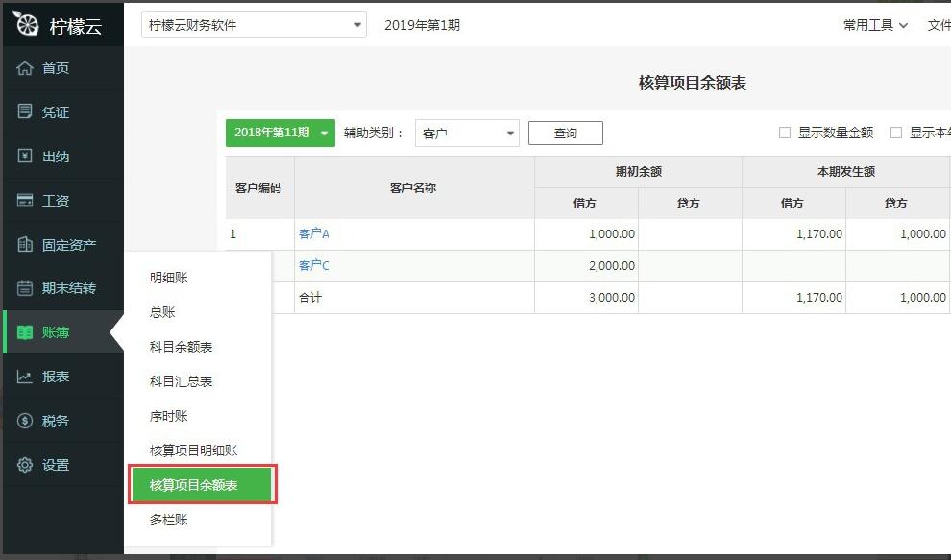Viewport: 951px width, 560px height.
Task: Click the 合计 row label
Action: coord(310,298)
